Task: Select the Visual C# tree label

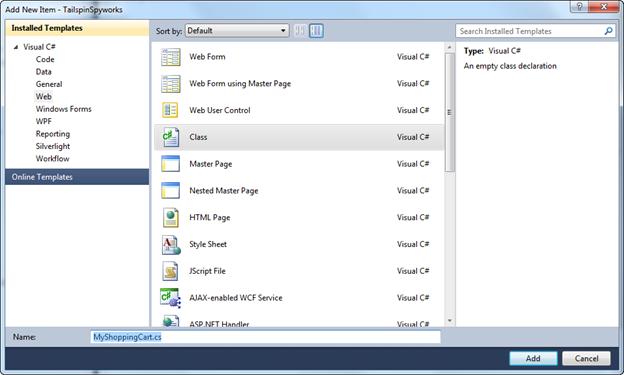Action: [x=39, y=47]
